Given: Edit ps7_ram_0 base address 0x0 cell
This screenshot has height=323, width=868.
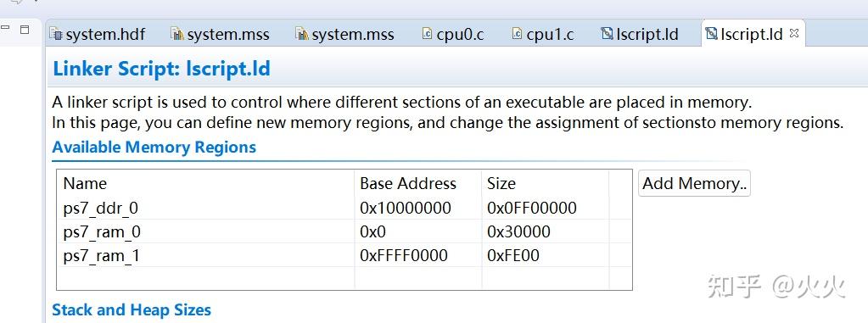Looking at the screenshot, I should click(x=418, y=231).
